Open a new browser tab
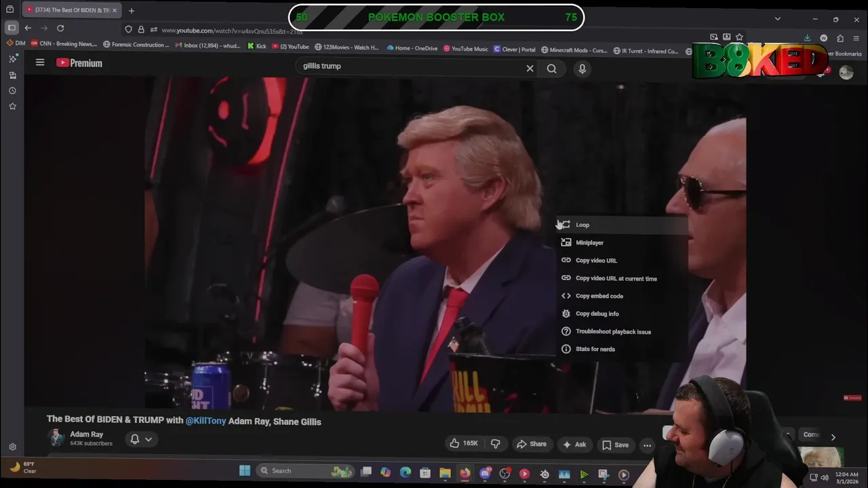This screenshot has width=868, height=488. pyautogui.click(x=132, y=10)
